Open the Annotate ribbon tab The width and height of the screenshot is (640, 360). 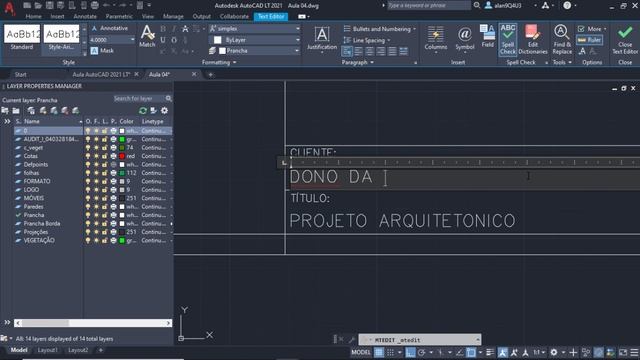(x=85, y=16)
